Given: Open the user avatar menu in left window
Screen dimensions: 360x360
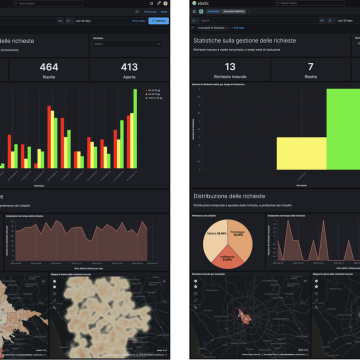Looking at the screenshot, I should pos(165,3).
